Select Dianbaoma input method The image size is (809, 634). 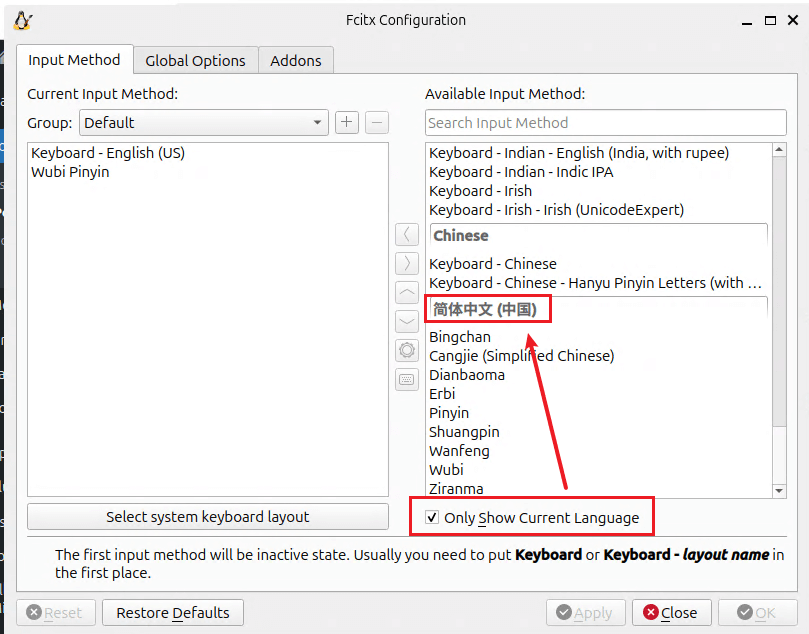point(600,376)
